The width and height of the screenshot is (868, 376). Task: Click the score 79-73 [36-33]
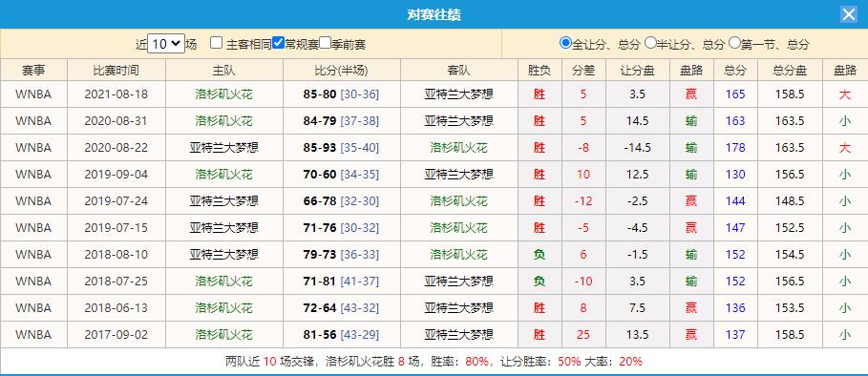pos(342,255)
